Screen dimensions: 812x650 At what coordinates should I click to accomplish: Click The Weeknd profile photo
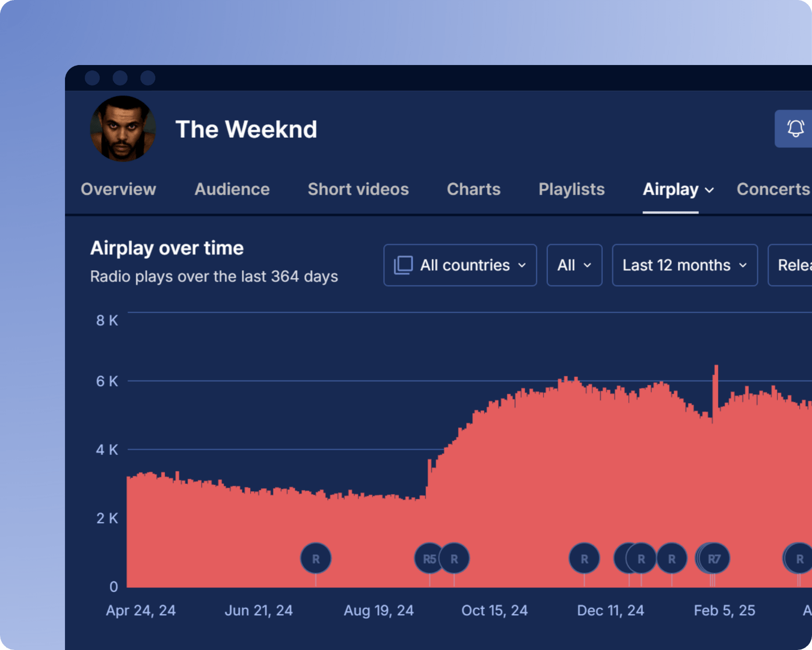click(x=123, y=129)
